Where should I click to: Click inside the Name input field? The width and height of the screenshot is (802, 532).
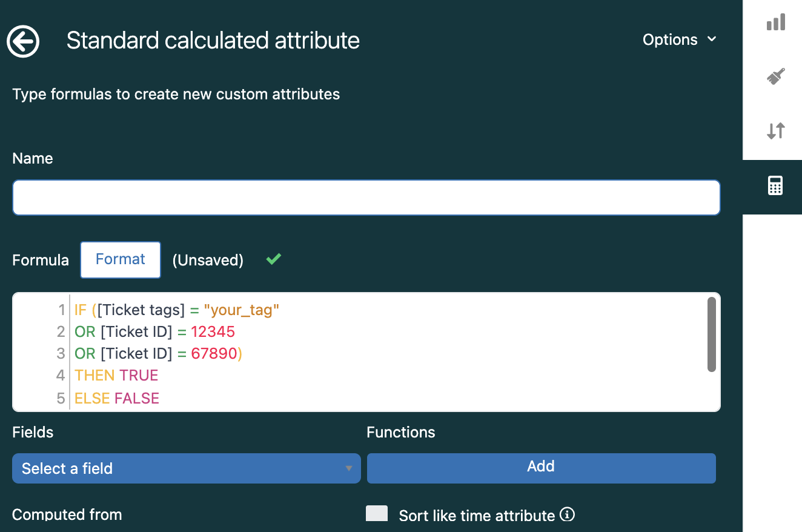coord(366,197)
